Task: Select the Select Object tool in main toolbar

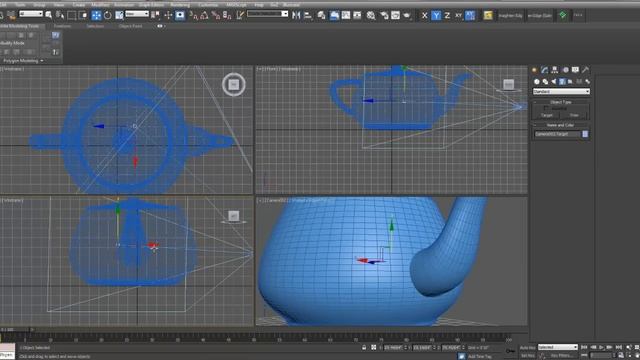Action: tap(49, 16)
